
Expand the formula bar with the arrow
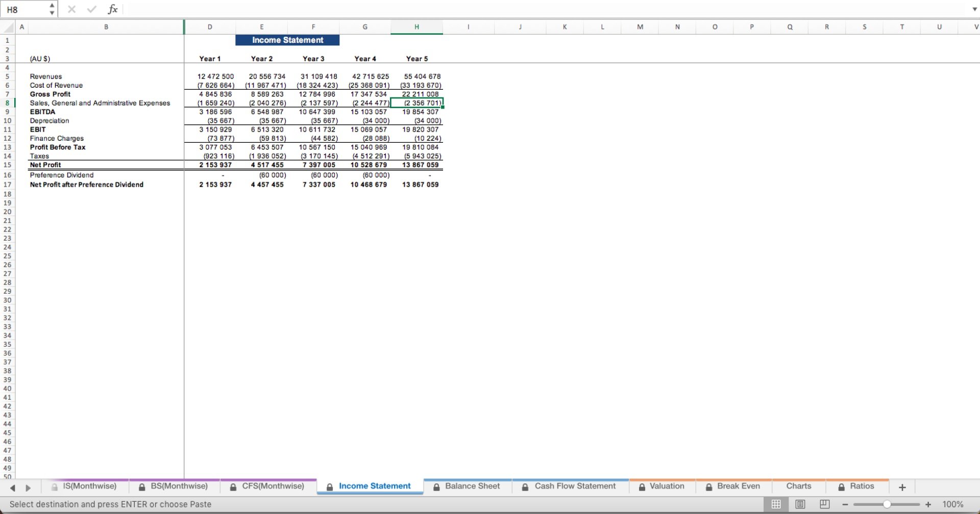974,9
